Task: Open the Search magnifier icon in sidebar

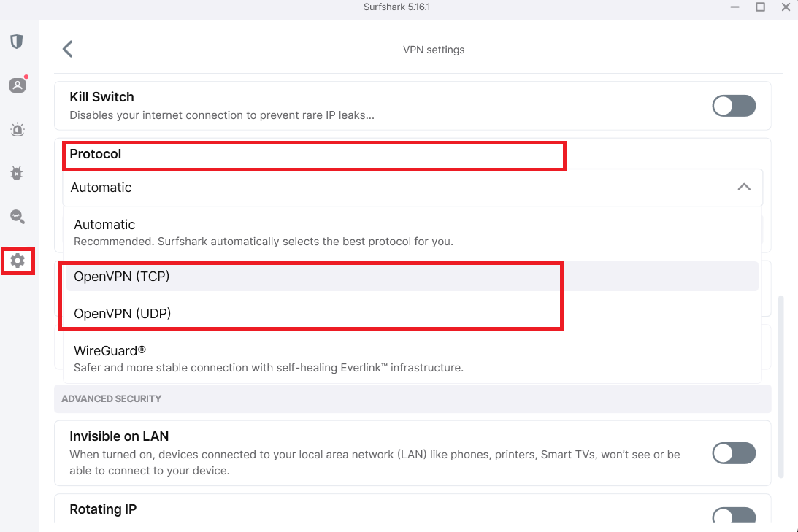Action: 18,217
